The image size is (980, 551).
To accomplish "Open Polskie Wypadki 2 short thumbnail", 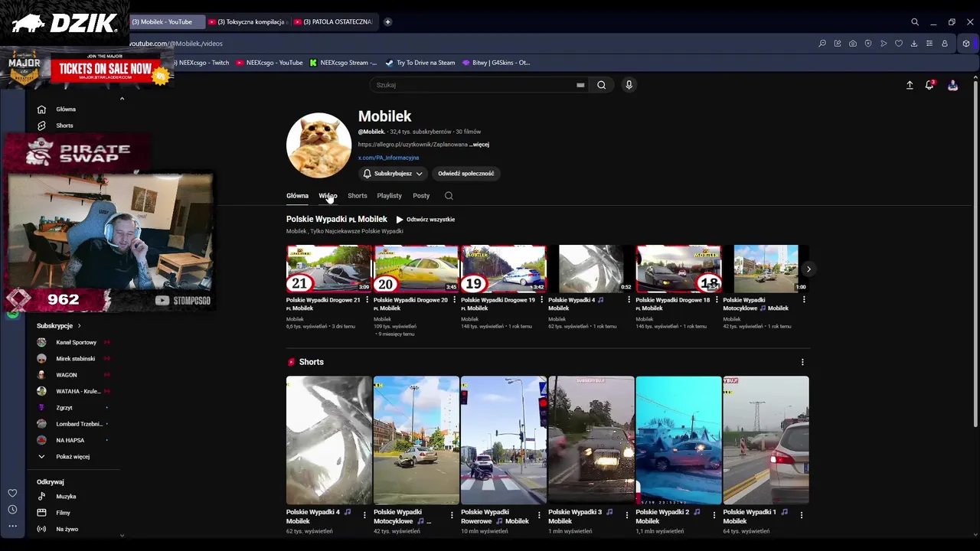I will (x=678, y=440).
